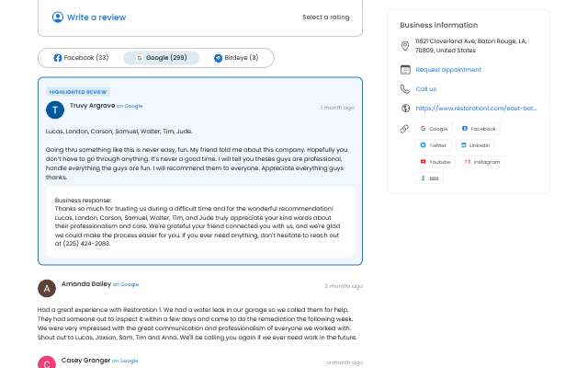Click the '1 month ago' timestamp on Truvy's review
The image size is (588, 368).
click(x=337, y=108)
